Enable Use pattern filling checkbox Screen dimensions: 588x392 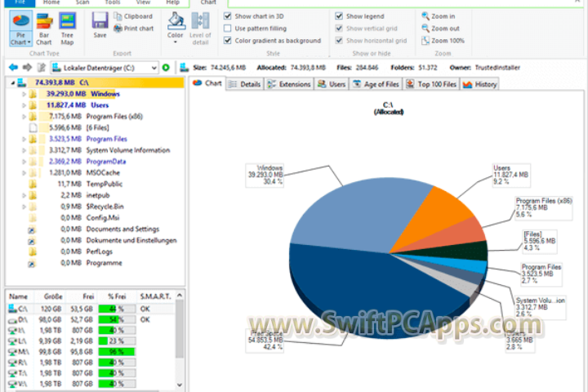pos(227,28)
